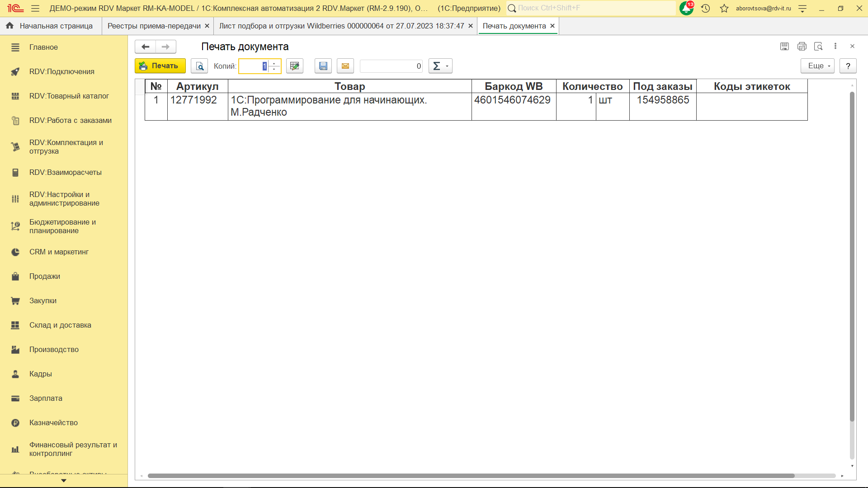Click the horizontal scrollbar of document
The width and height of the screenshot is (868, 488).
pos(470,476)
